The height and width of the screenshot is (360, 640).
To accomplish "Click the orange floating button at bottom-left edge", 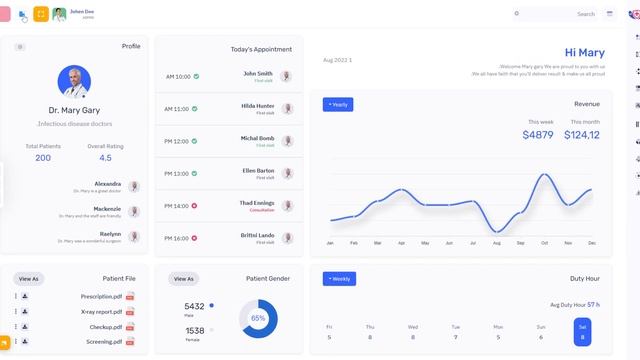I will click(4, 343).
